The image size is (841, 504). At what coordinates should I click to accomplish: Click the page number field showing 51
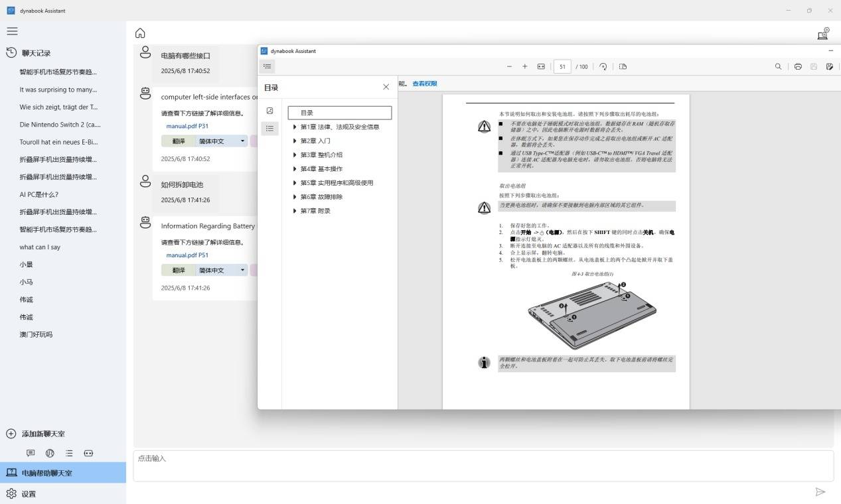[562, 66]
